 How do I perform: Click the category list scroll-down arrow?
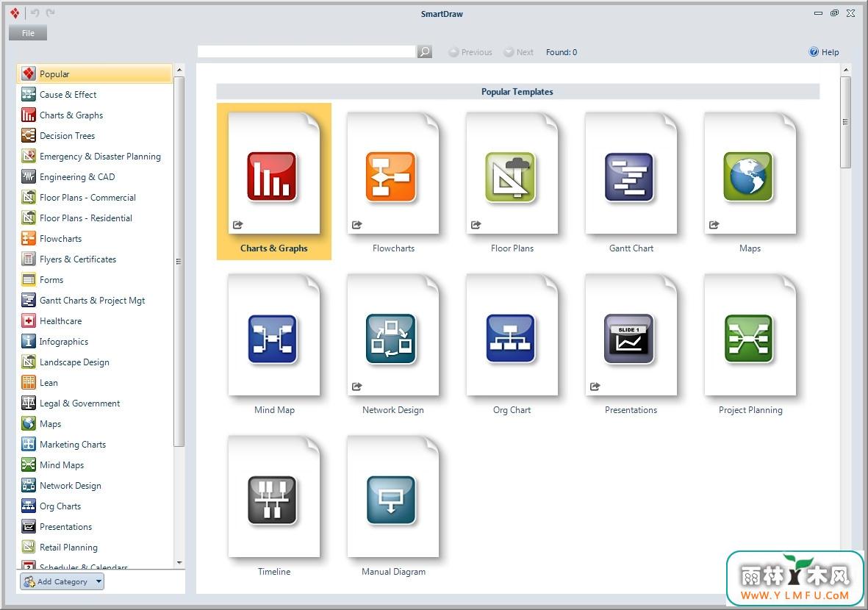point(179,563)
